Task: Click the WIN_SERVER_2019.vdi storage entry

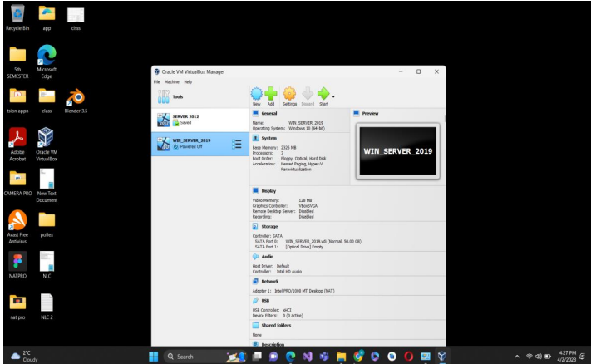Action: pyautogui.click(x=323, y=241)
